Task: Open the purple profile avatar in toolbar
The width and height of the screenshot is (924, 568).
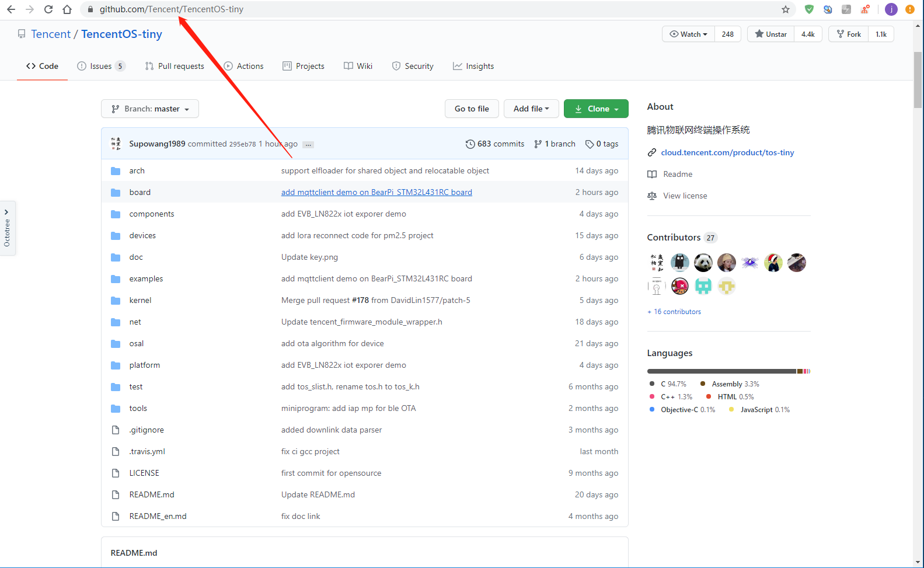Action: [x=891, y=9]
